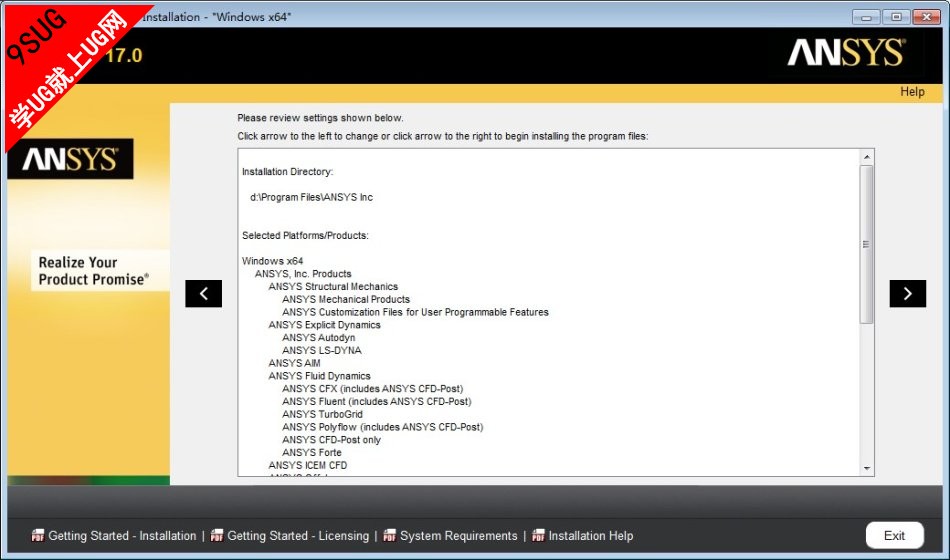Click the 'ANSYS TurboGrid' line

coord(322,414)
